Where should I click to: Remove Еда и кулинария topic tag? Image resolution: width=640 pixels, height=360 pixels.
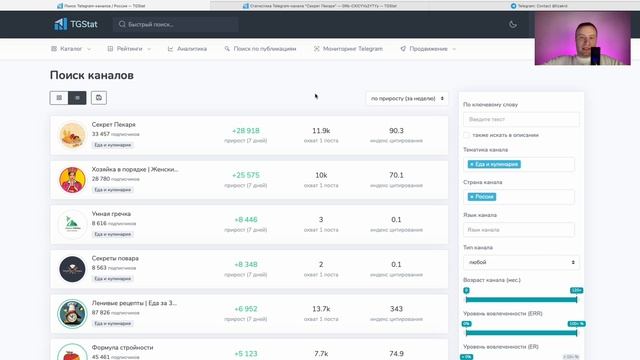point(472,164)
